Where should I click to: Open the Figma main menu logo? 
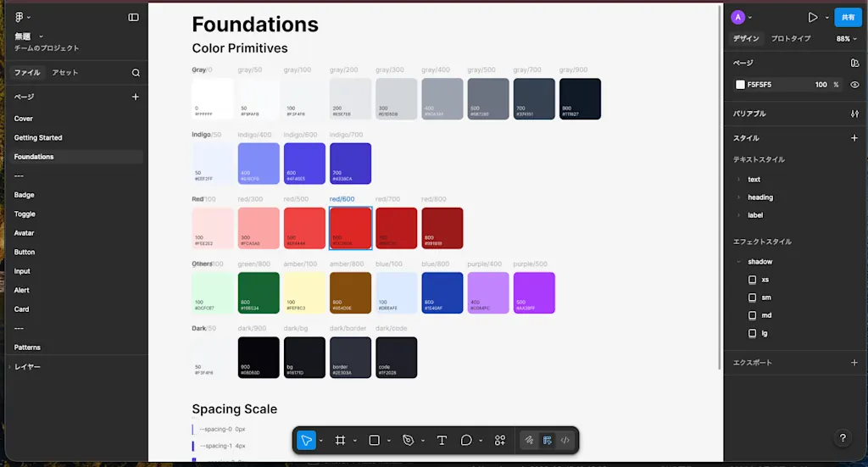pos(19,17)
